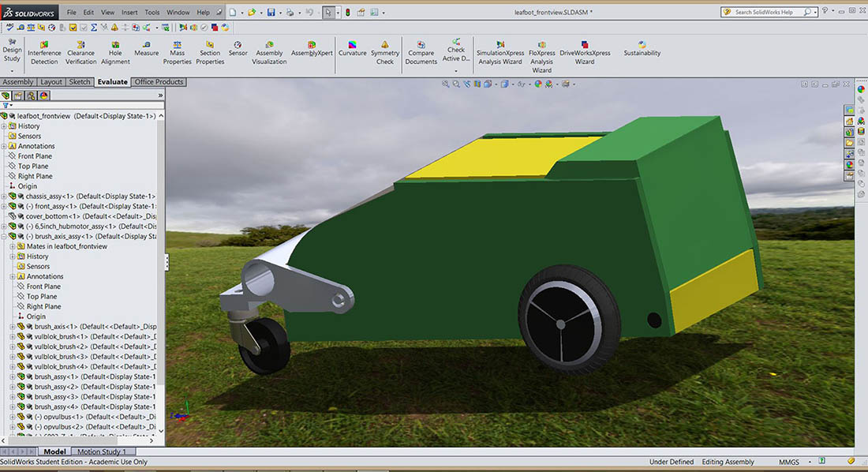
Task: Switch to the Layout tab
Action: pyautogui.click(x=51, y=82)
